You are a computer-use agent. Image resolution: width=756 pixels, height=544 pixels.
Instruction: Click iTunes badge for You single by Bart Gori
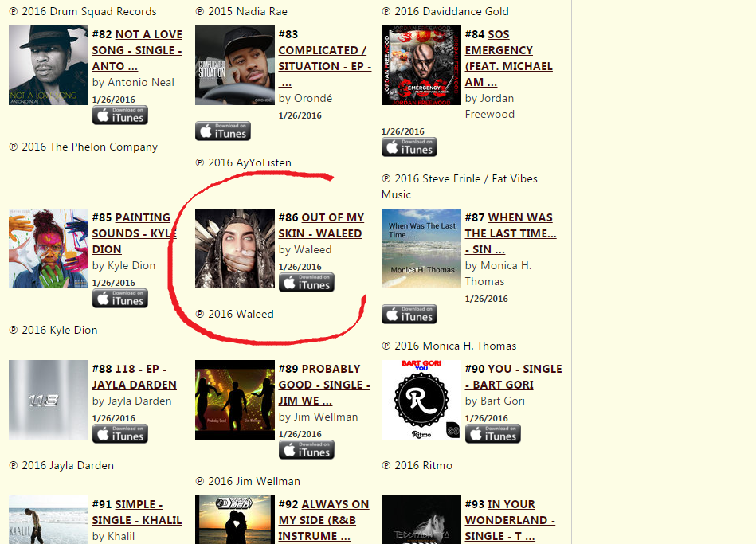pyautogui.click(x=493, y=434)
